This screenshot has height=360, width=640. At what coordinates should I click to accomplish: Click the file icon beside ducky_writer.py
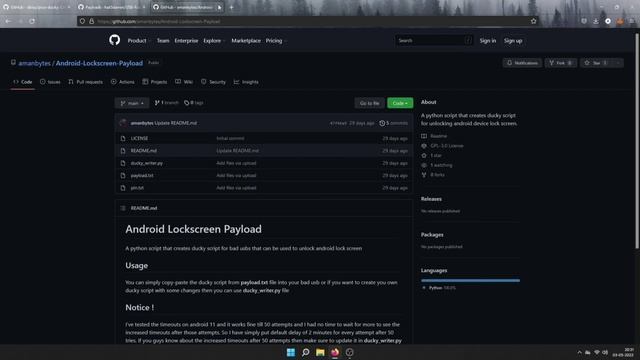coord(123,163)
